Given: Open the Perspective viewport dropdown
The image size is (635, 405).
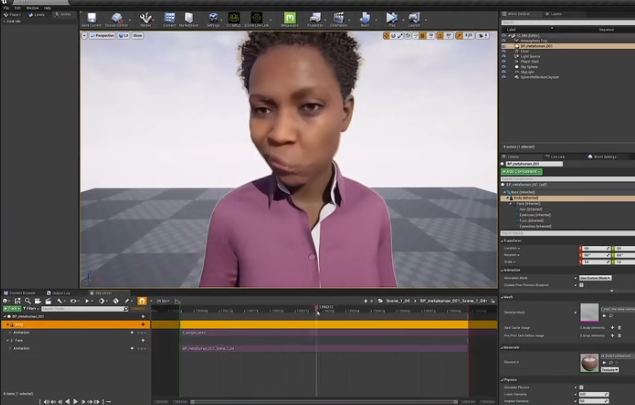Looking at the screenshot, I should pos(102,36).
